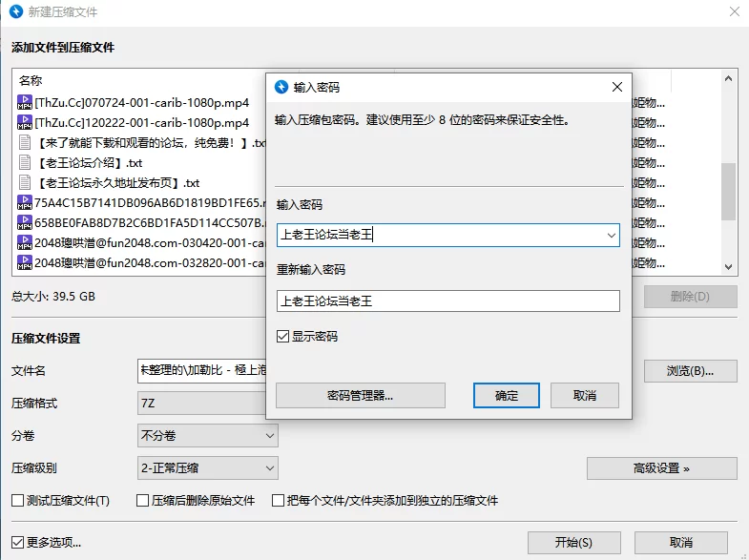Open the 压缩级别 dropdown showing 2-正常压缩
Screen dimensions: 749x560
pos(207,467)
